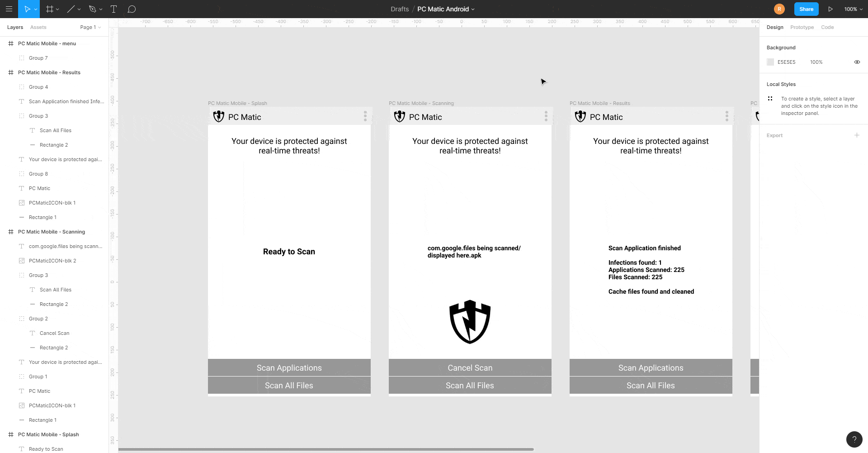Screen dimensions: 868x453
Task: Switch to the Layers tab
Action: (x=15, y=27)
